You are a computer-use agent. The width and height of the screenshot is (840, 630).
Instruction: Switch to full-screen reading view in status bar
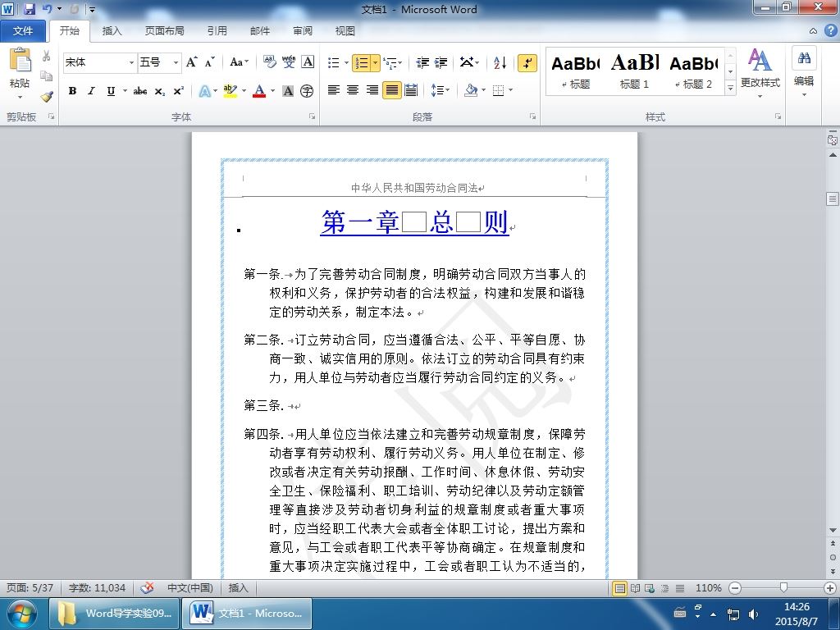click(636, 588)
